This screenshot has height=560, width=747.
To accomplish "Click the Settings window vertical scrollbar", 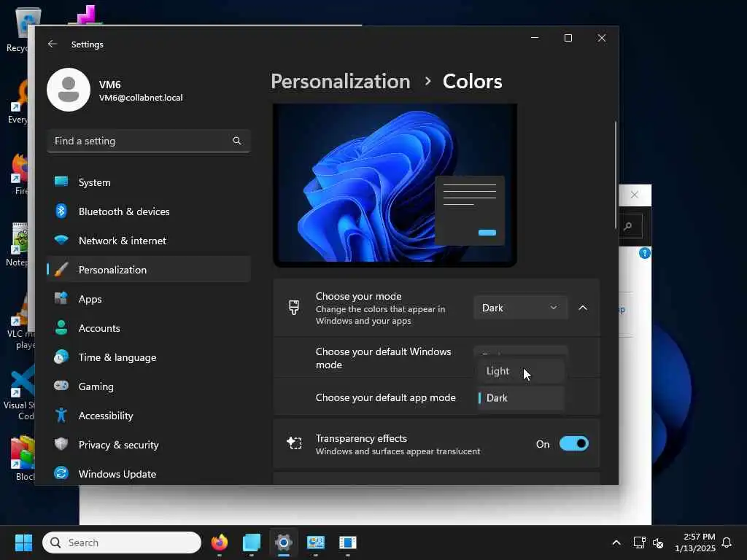I will click(615, 176).
